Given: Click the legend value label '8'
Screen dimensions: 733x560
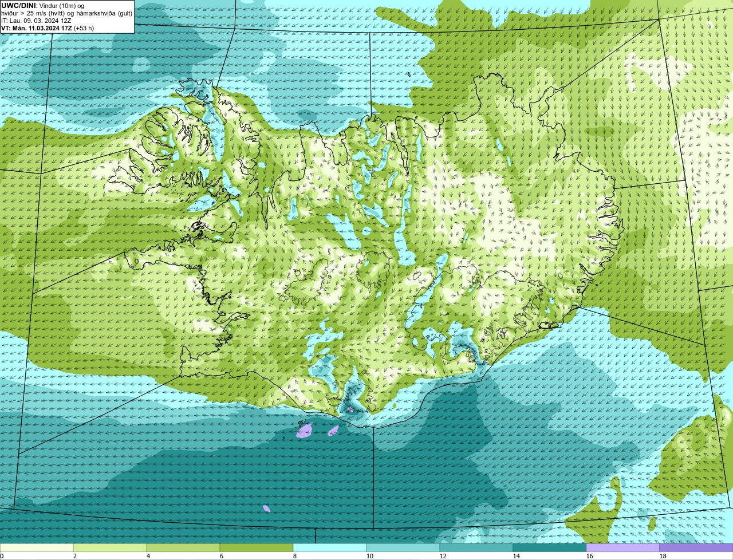Looking at the screenshot, I should pos(295,556).
